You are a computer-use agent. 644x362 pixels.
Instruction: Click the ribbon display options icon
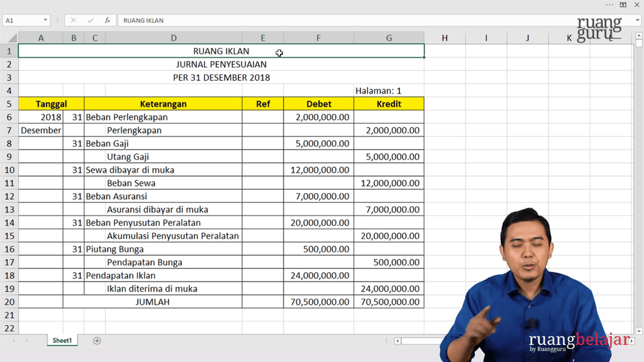[x=623, y=4]
